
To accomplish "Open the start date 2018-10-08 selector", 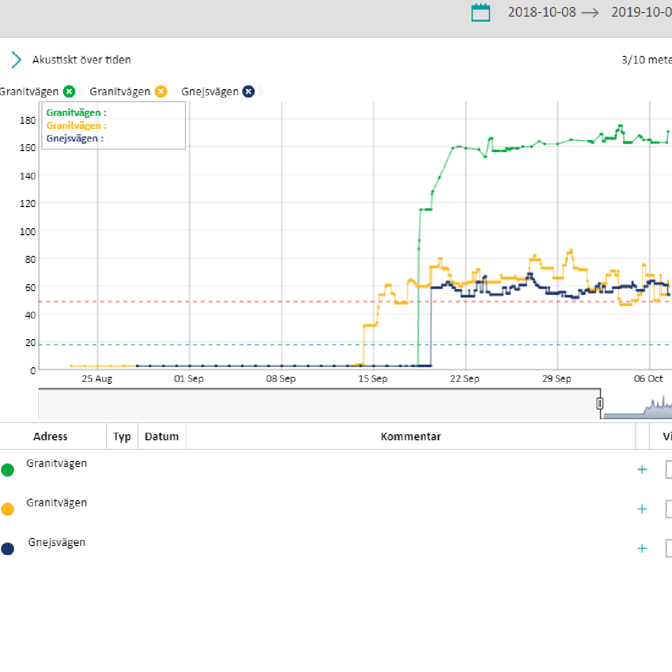I will (541, 12).
